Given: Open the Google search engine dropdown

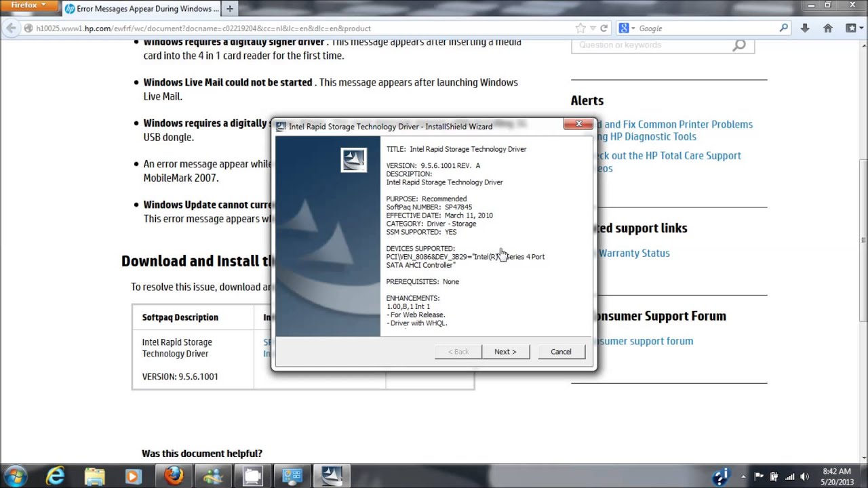Looking at the screenshot, I should tap(626, 28).
